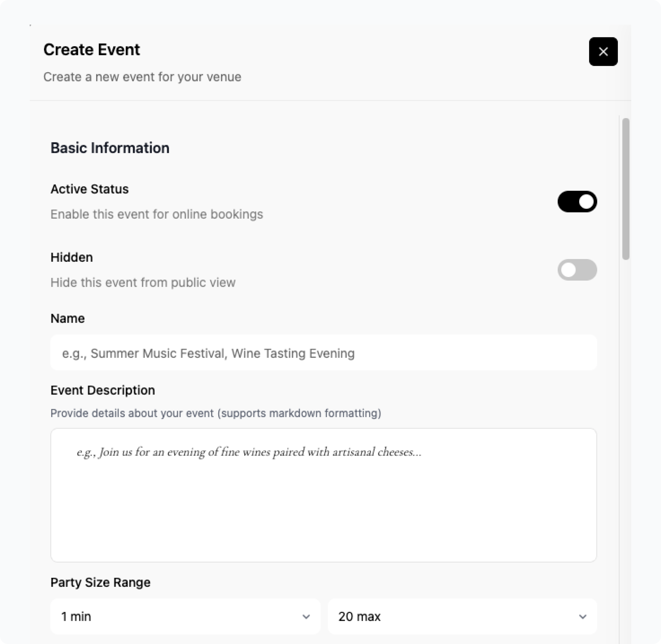Expand the 20 max party size dropdown
Image resolution: width=661 pixels, height=644 pixels.
pyautogui.click(x=462, y=616)
